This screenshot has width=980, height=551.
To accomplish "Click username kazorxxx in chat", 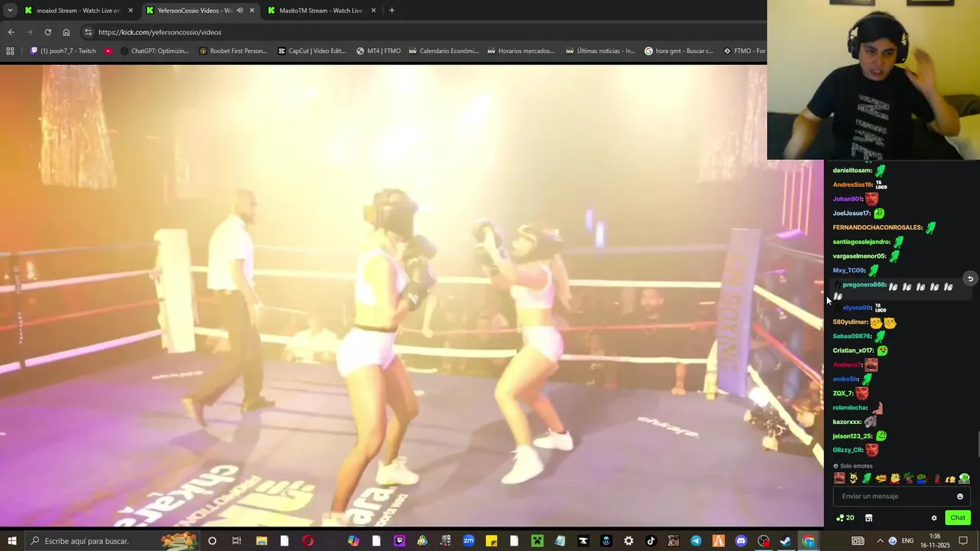I will (x=847, y=422).
